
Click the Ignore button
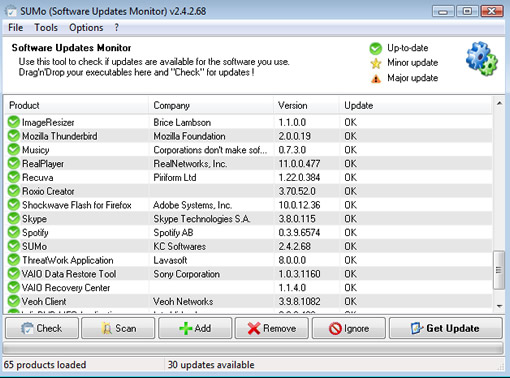[x=349, y=328]
